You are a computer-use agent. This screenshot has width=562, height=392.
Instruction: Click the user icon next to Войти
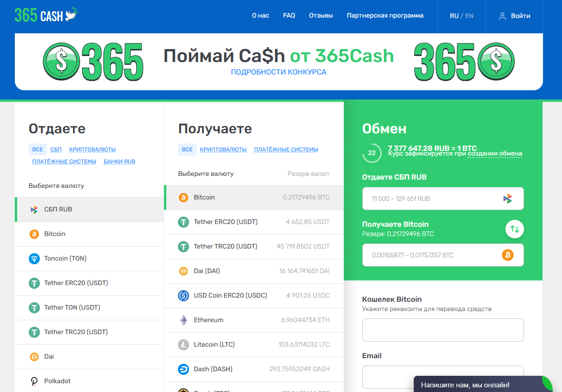[x=502, y=16]
